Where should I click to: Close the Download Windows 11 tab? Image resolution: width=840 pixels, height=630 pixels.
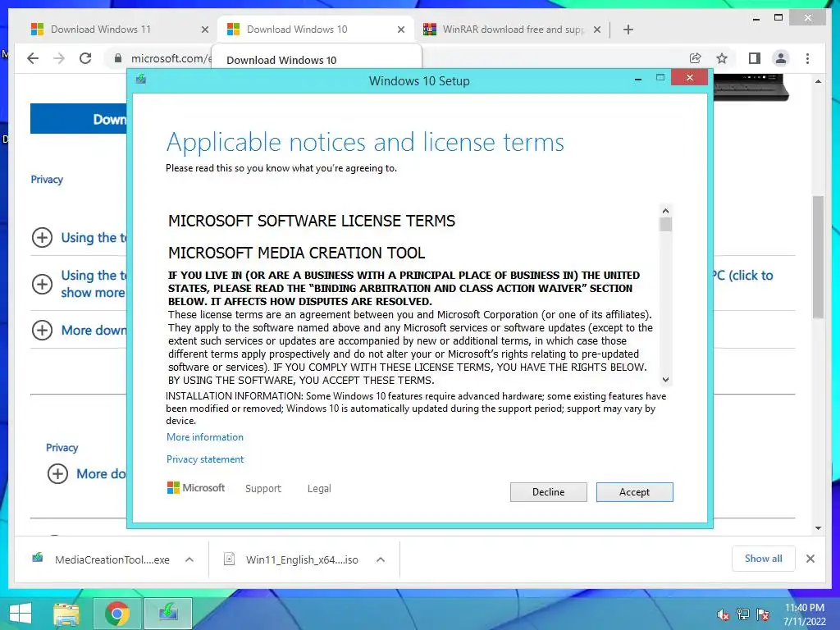pos(204,30)
